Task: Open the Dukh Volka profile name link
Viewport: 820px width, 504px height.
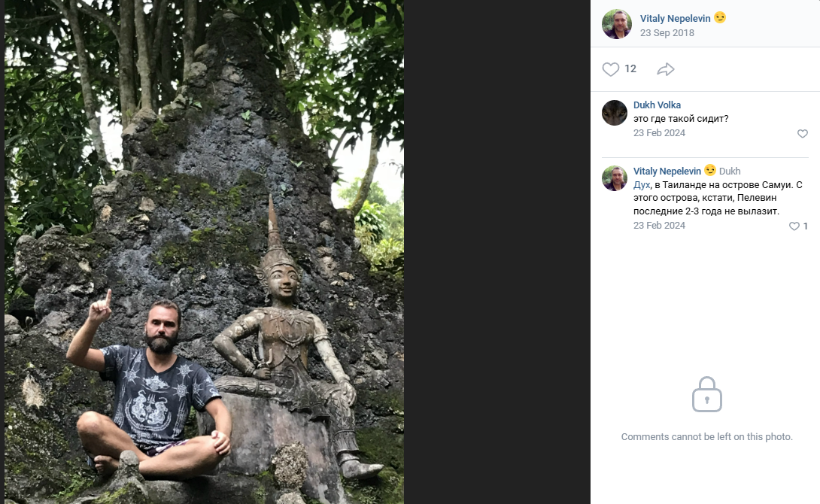Action: [657, 105]
